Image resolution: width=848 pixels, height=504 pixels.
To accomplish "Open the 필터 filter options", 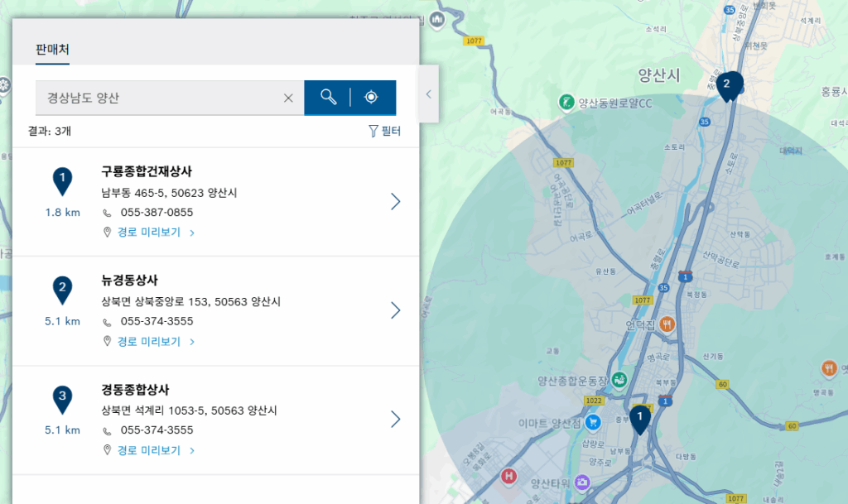I will pyautogui.click(x=384, y=131).
